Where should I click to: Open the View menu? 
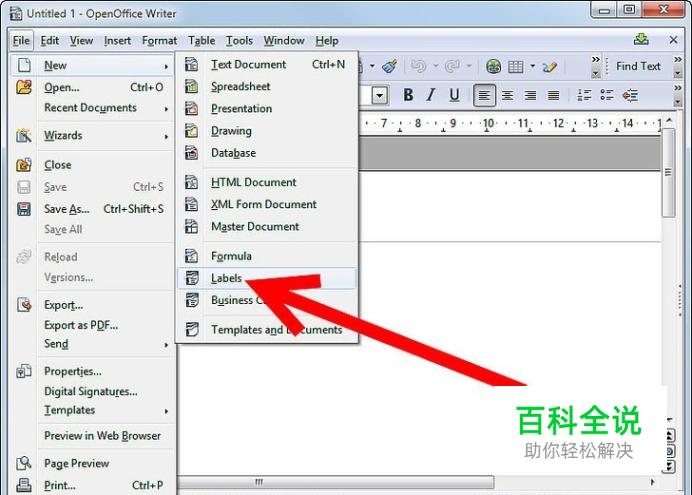(81, 41)
